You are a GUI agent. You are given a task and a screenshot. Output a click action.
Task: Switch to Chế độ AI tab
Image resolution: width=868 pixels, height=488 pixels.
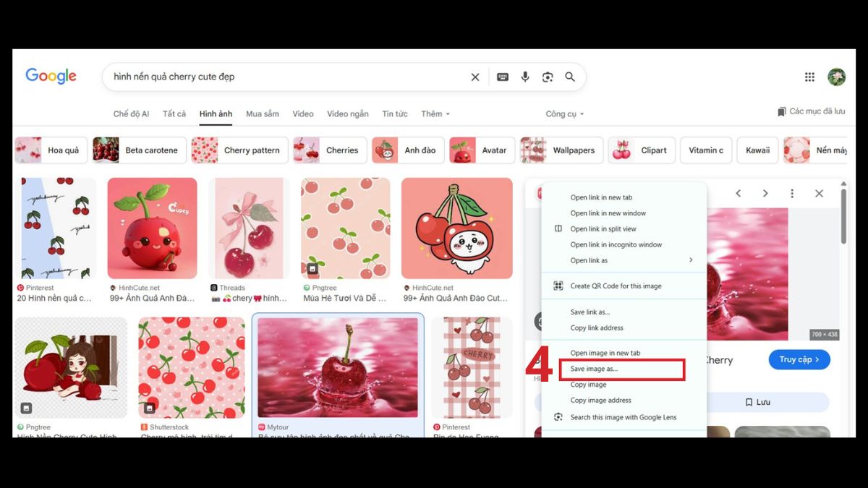click(131, 114)
